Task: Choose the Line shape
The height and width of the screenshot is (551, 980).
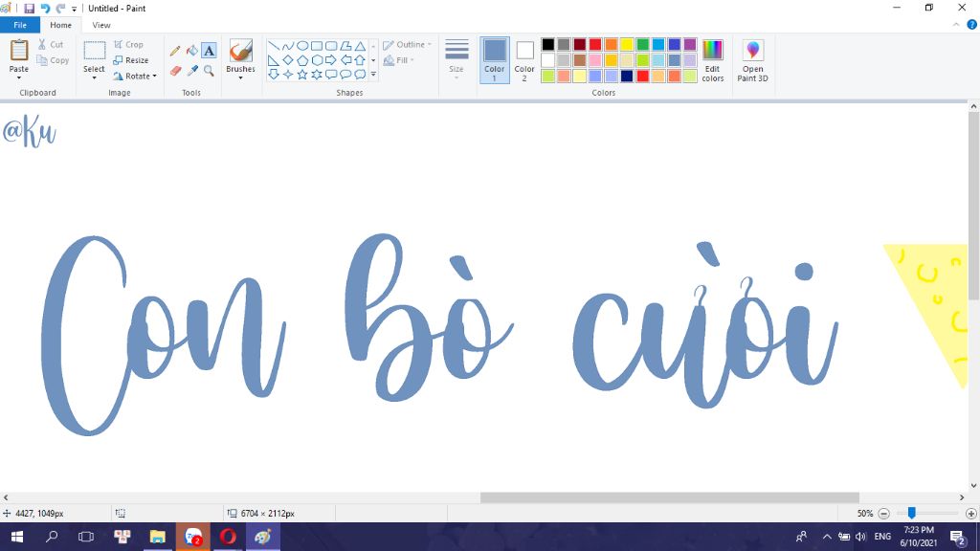Action: pyautogui.click(x=273, y=46)
